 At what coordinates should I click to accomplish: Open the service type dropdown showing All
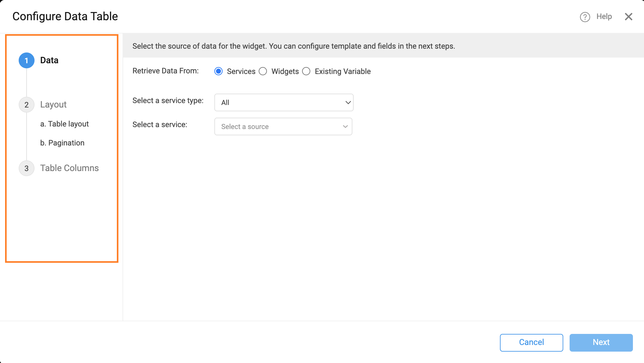coord(283,102)
